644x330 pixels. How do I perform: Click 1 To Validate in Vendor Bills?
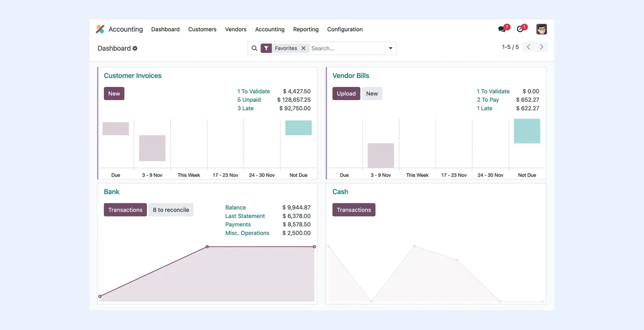(493, 91)
